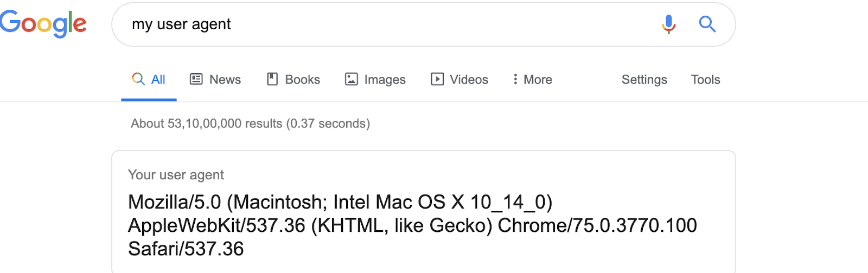Click the "my user agent" search field
The height and width of the screenshot is (273, 868).
coord(380,24)
